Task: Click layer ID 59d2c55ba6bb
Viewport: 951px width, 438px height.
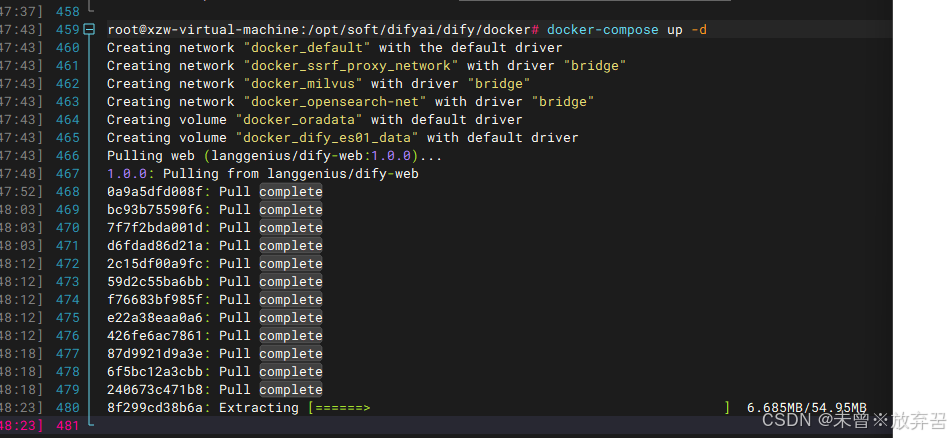Action: pyautogui.click(x=155, y=281)
